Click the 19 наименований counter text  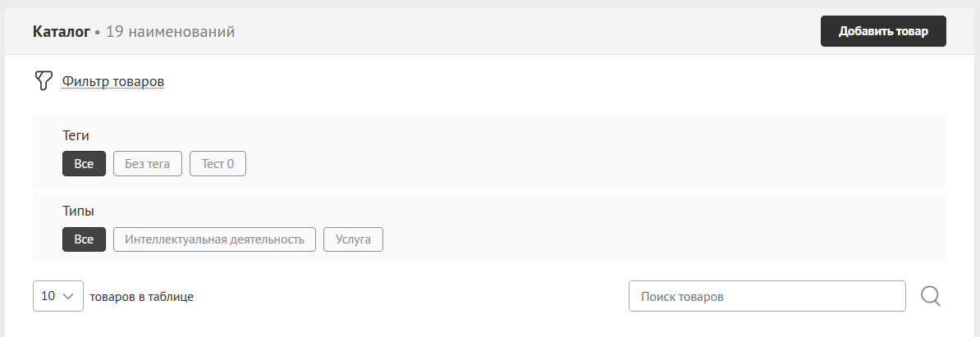[170, 31]
